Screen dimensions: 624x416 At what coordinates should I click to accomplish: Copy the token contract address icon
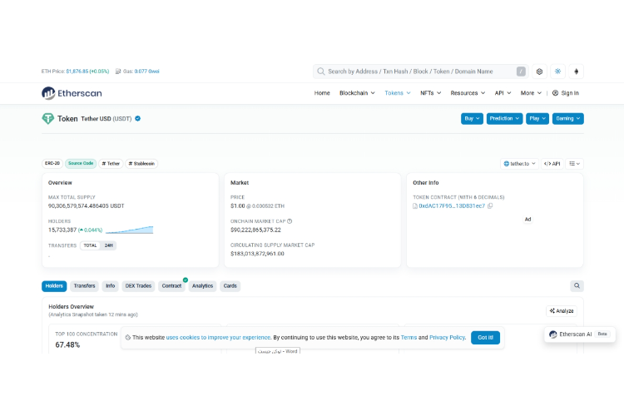(x=490, y=206)
